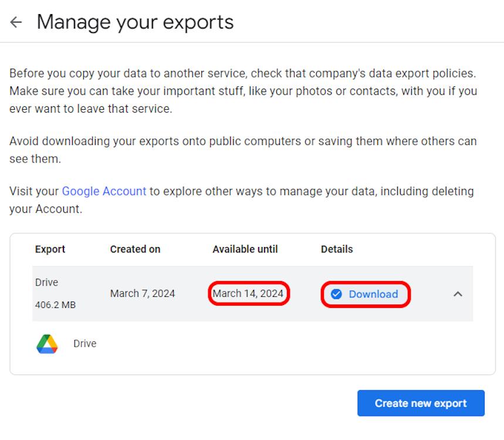Click the 'Manage your exports' page title
The image size is (504, 440).
136,22
